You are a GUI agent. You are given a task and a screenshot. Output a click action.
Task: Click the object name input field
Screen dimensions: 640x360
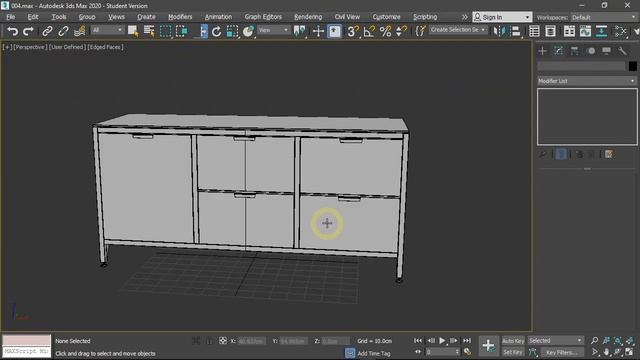point(581,66)
